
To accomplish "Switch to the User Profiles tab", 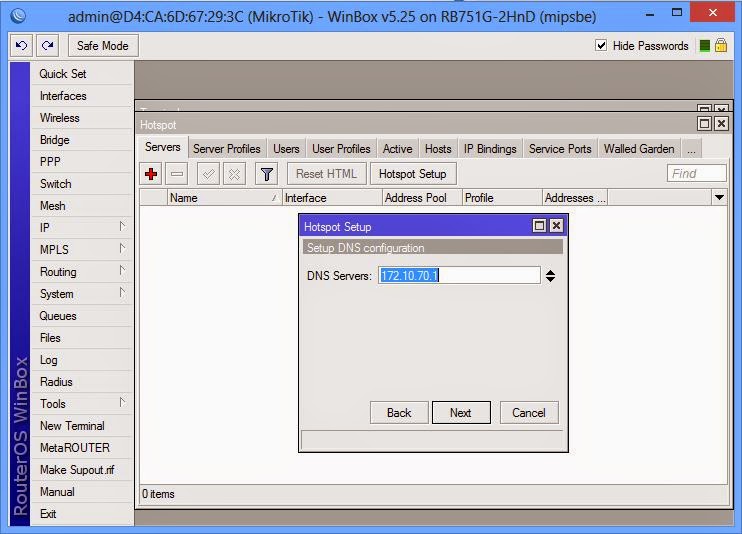I will [x=341, y=149].
